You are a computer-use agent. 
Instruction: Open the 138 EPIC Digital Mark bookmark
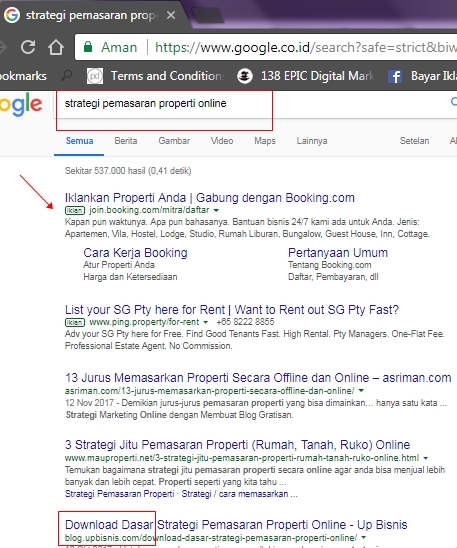pyautogui.click(x=306, y=76)
